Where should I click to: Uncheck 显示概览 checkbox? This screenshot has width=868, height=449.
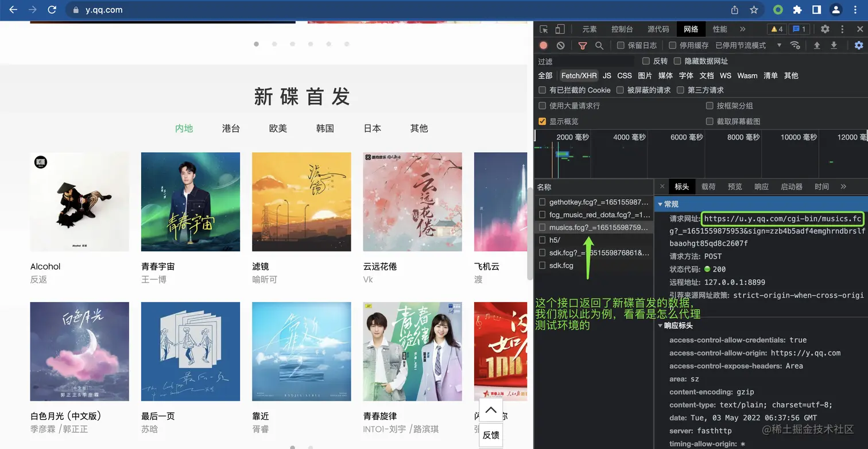(542, 121)
